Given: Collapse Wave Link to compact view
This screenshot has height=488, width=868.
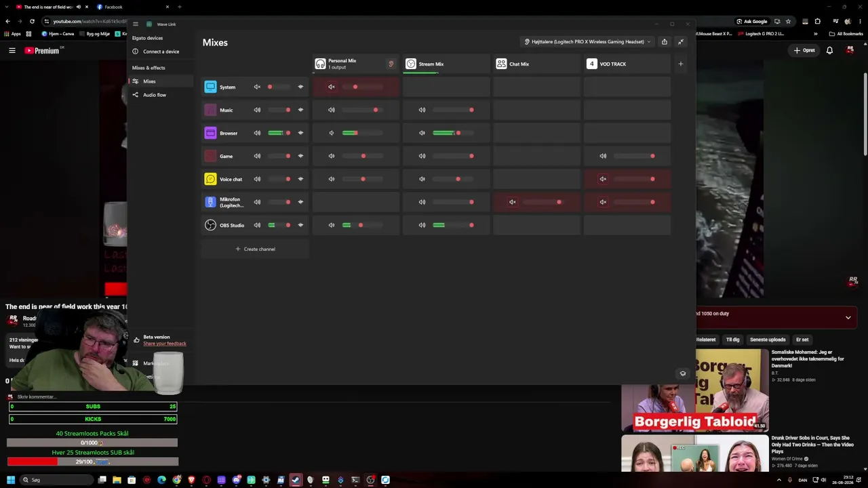Looking at the screenshot, I should 681,42.
